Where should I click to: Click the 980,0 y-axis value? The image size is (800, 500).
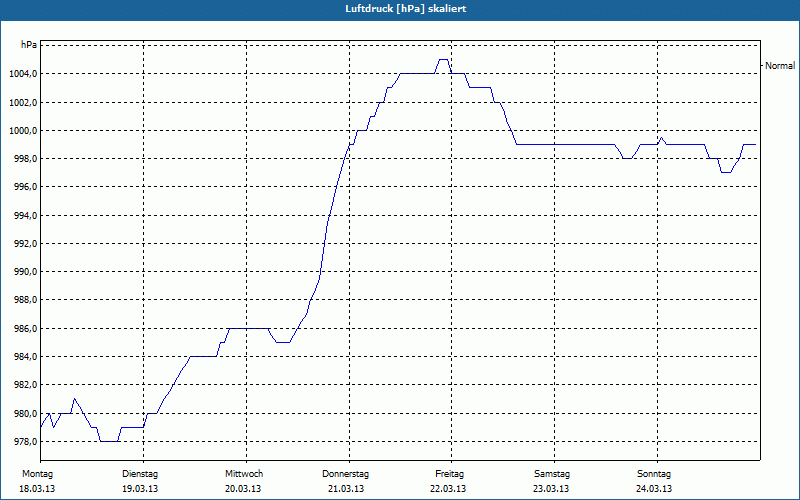click(25, 413)
